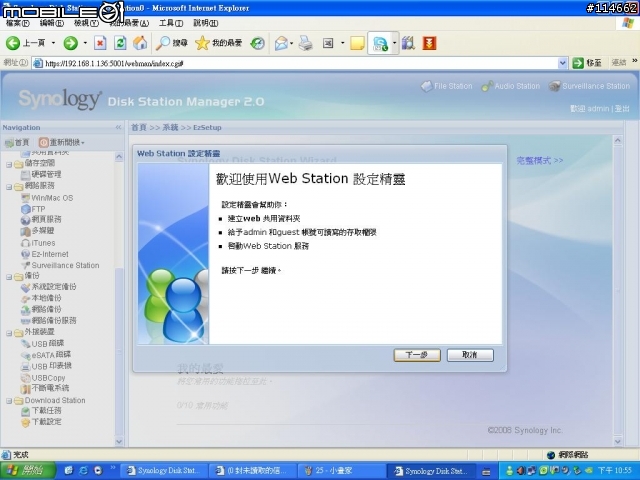Open FTP in navigation tree
Viewport: 640px width, 480px height.
click(x=33, y=209)
